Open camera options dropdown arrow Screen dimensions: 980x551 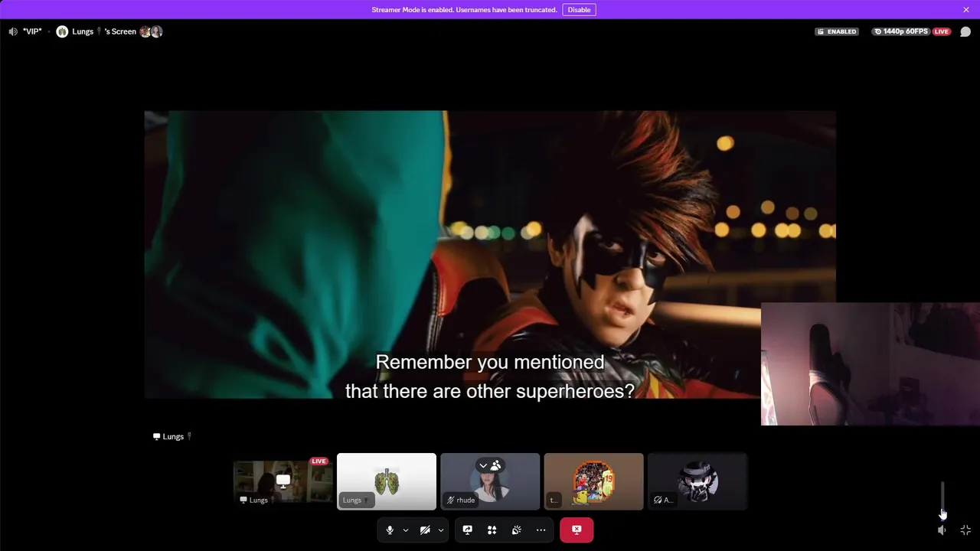[x=441, y=530]
